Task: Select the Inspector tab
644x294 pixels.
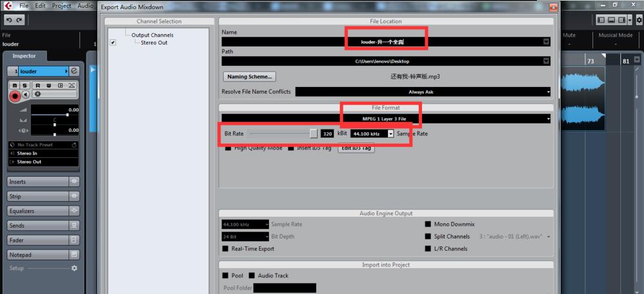Action: tap(25, 56)
